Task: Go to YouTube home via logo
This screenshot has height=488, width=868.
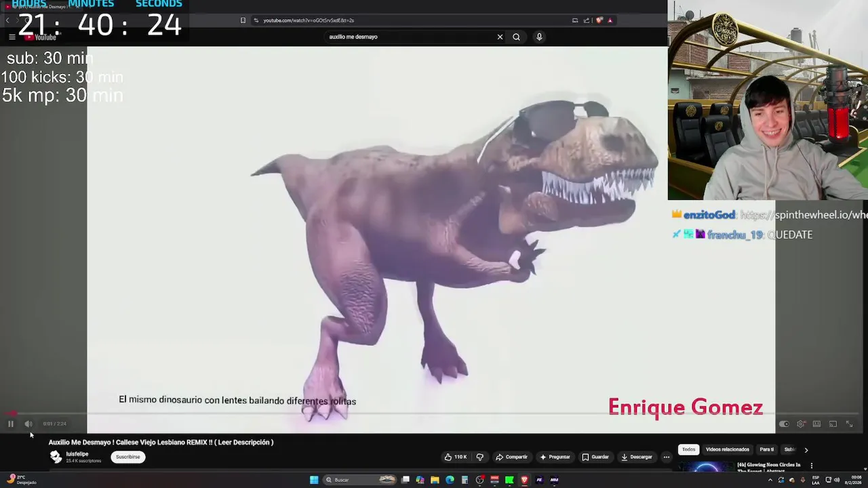Action: click(x=41, y=37)
